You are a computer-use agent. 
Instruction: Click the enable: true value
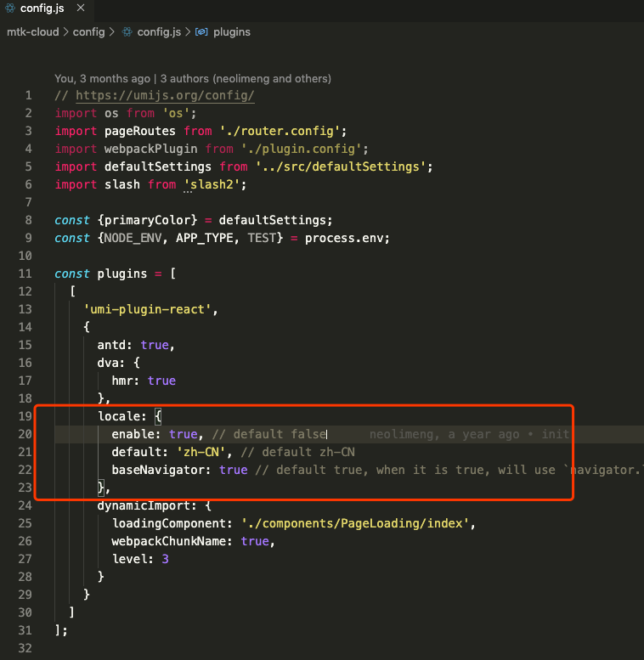[x=184, y=434]
